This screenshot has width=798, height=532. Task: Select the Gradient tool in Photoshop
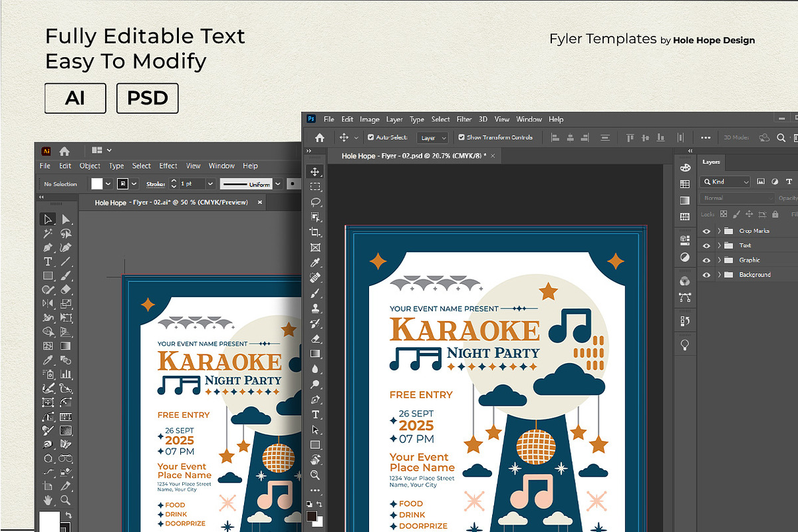pyautogui.click(x=315, y=354)
